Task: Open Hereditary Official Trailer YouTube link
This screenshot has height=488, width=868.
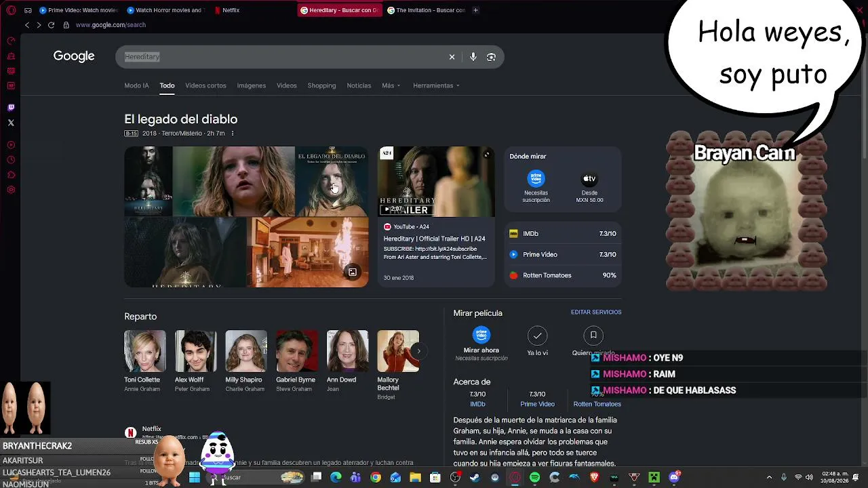Action: click(434, 239)
